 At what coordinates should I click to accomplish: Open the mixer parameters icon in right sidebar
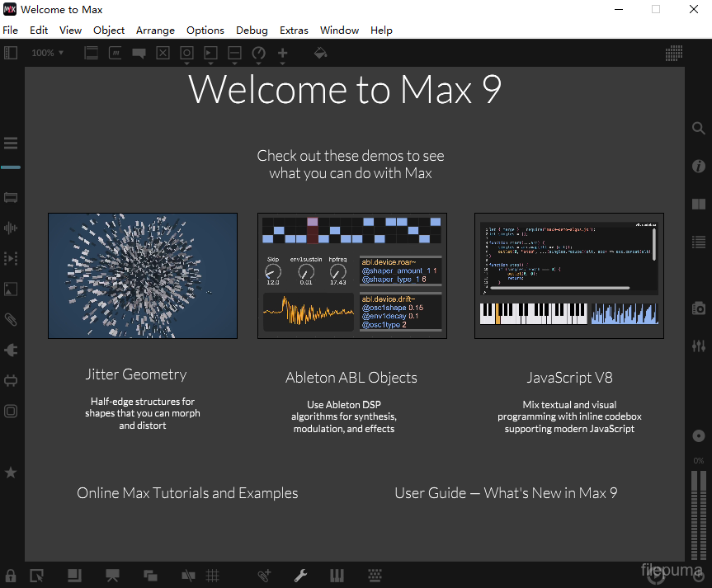click(x=698, y=346)
